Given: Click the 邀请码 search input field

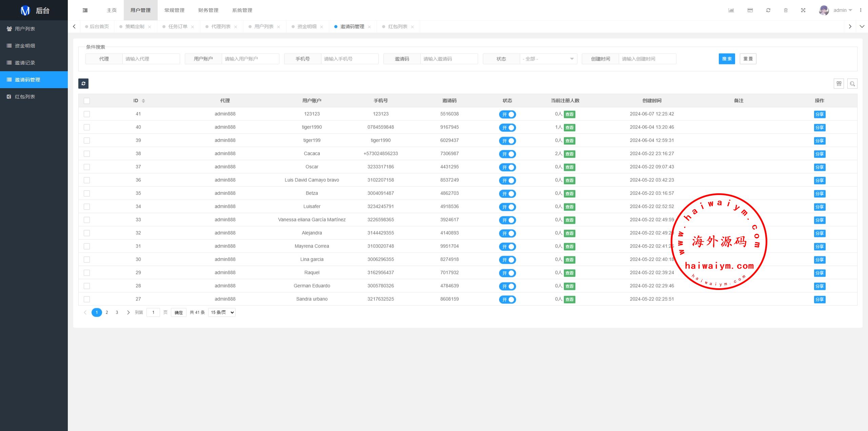Looking at the screenshot, I should [x=449, y=59].
